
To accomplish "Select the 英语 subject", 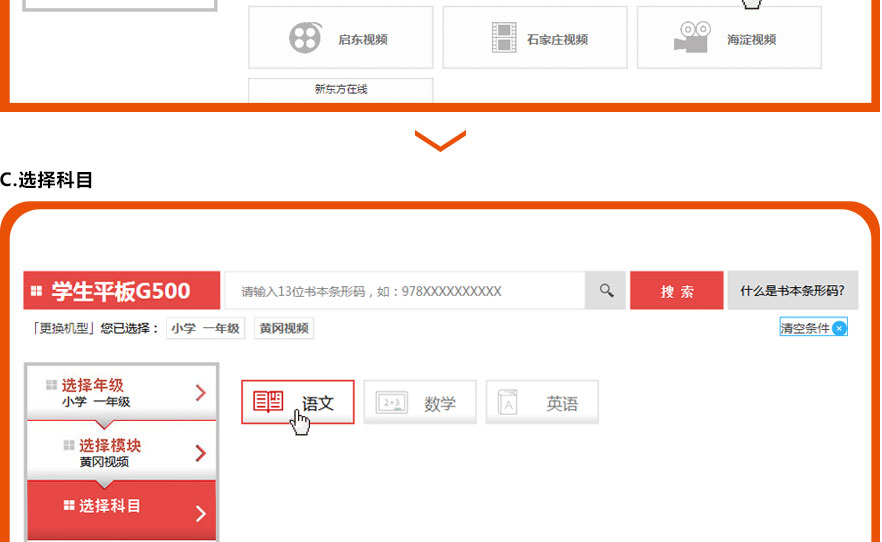I will coord(542,402).
